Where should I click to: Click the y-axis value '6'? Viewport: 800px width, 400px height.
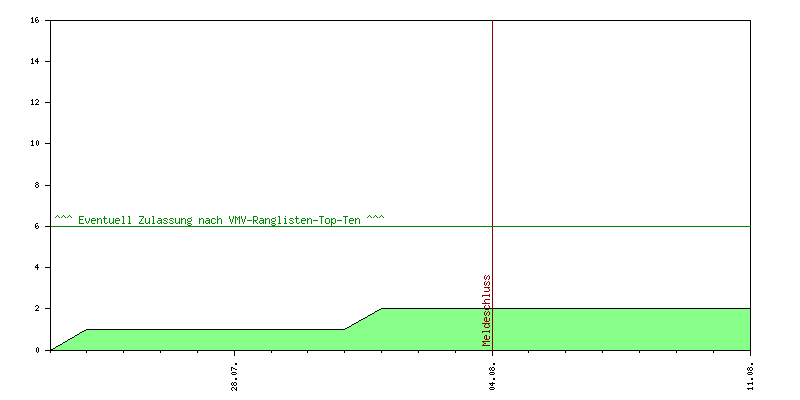click(36, 226)
